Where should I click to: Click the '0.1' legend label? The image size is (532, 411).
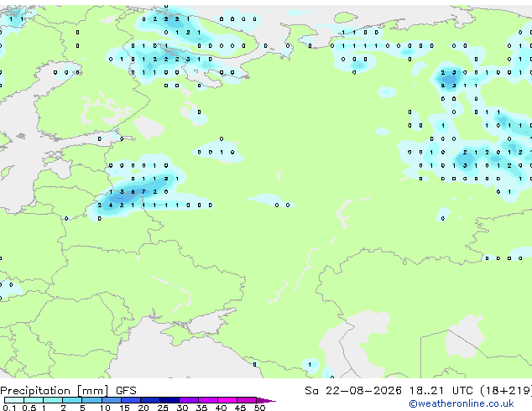click(9, 408)
